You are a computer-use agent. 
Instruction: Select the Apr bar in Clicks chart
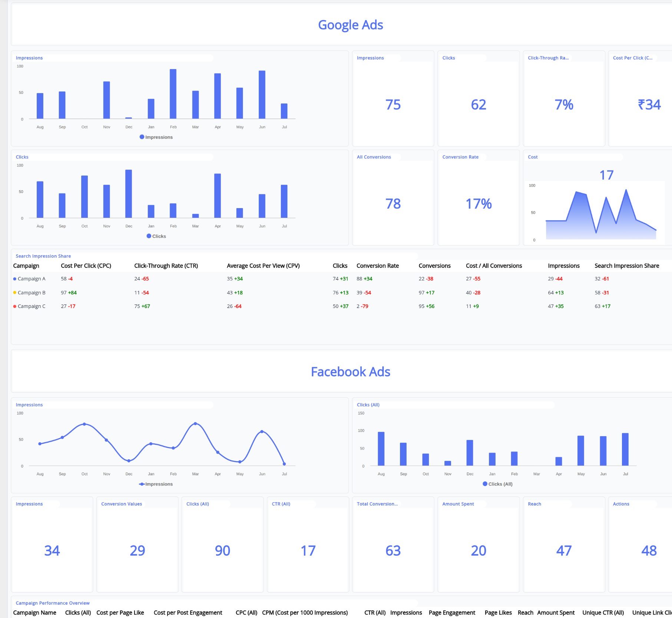point(218,195)
